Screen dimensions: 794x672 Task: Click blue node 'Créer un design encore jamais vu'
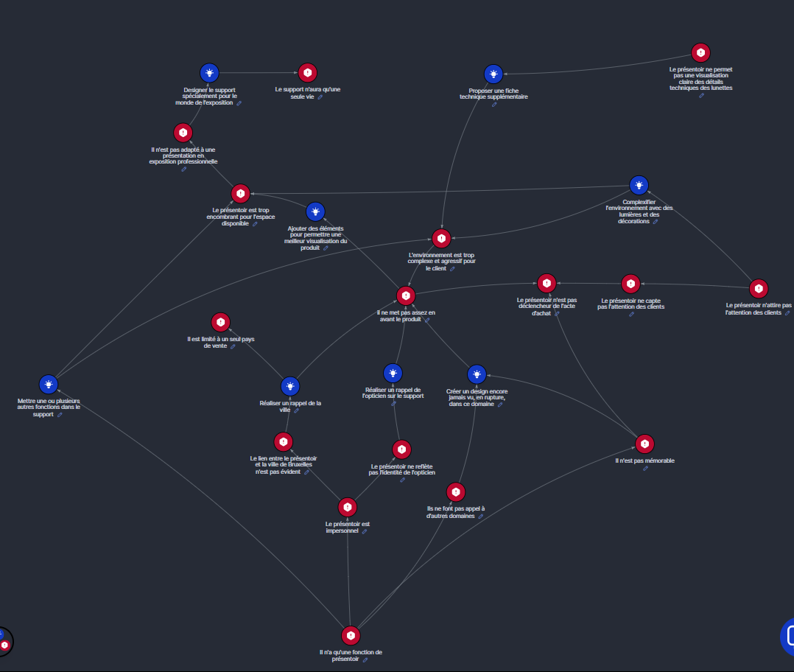(477, 374)
